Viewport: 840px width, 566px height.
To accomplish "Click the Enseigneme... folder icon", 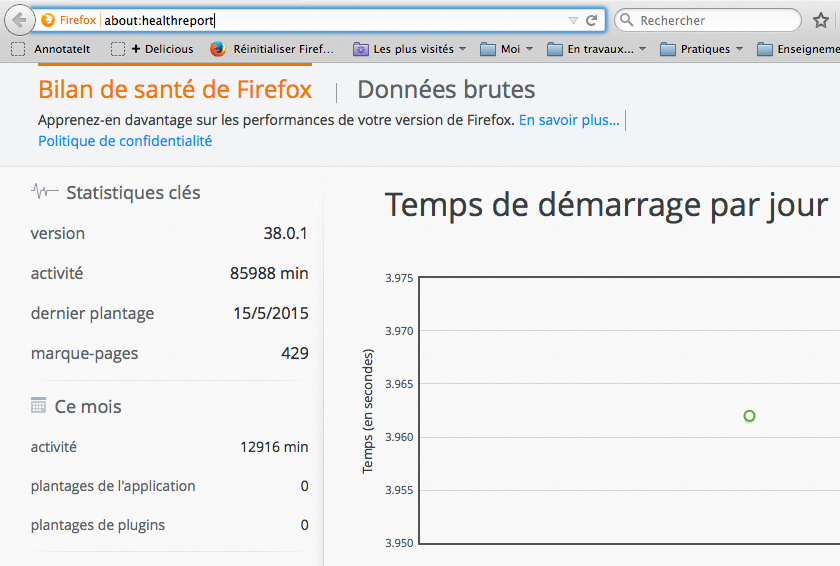I will tap(764, 50).
